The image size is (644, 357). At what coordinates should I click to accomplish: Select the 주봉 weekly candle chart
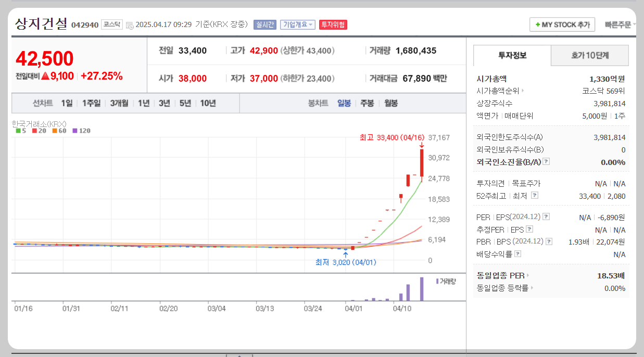pyautogui.click(x=367, y=103)
